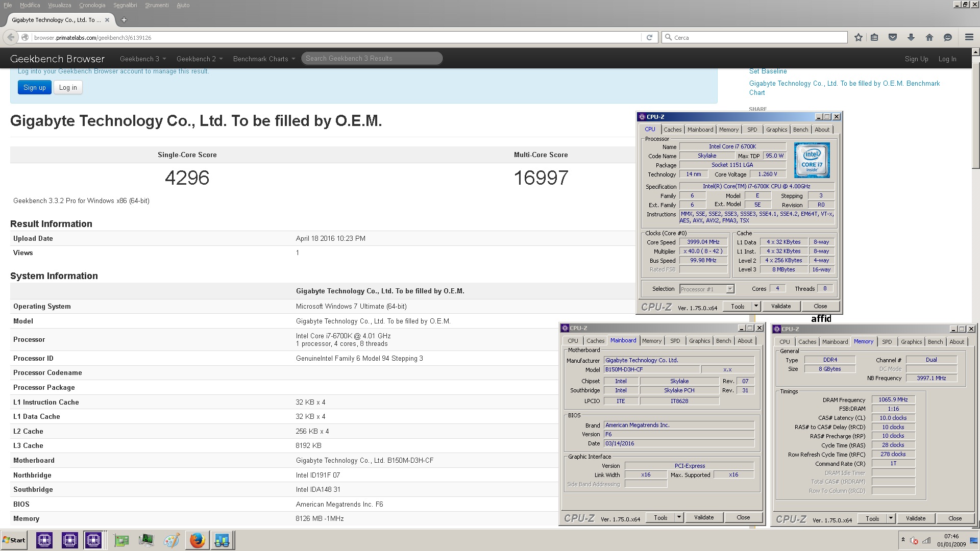This screenshot has height=551, width=980.
Task: Click the blue Sign up button
Action: click(x=35, y=87)
